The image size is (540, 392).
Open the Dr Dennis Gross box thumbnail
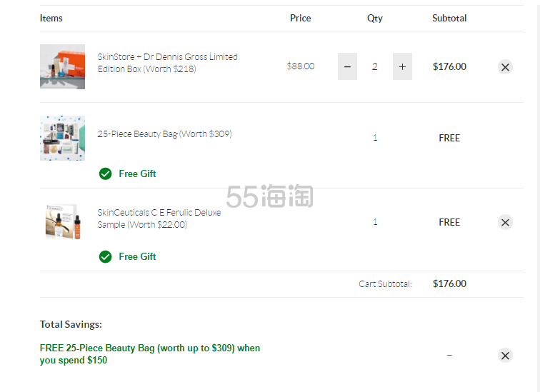(62, 66)
